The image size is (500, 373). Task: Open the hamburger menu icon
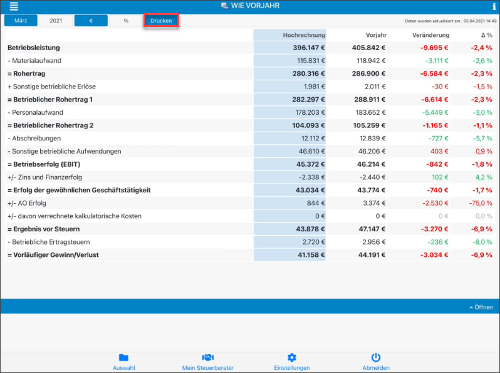coord(14,6)
